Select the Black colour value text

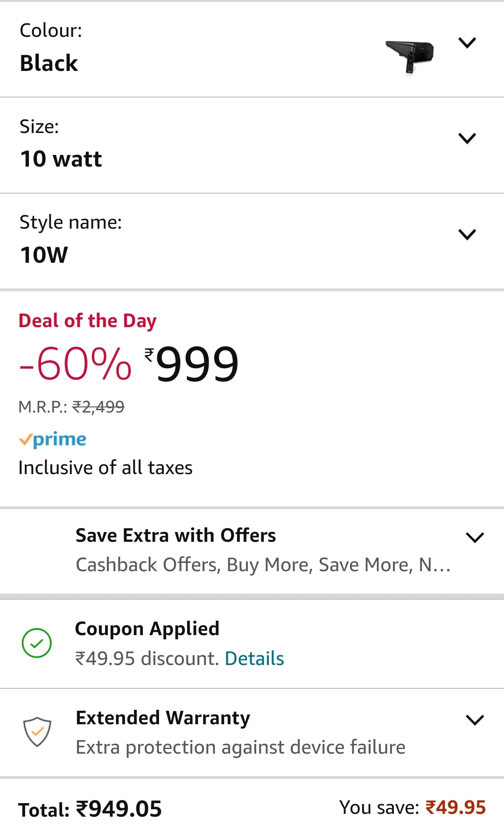[x=49, y=63]
